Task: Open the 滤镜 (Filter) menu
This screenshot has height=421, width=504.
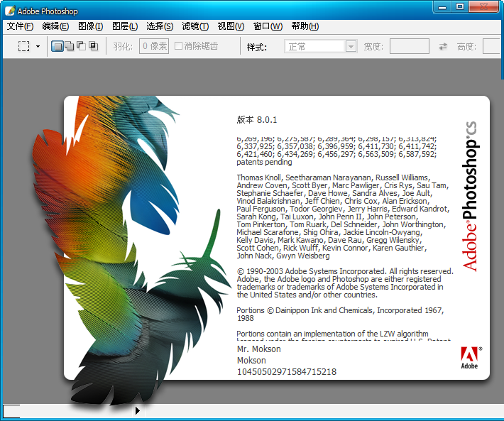Action: 195,26
